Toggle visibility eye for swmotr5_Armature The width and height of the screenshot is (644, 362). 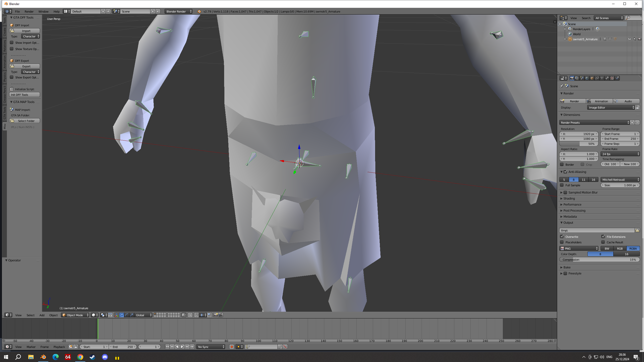click(x=629, y=39)
